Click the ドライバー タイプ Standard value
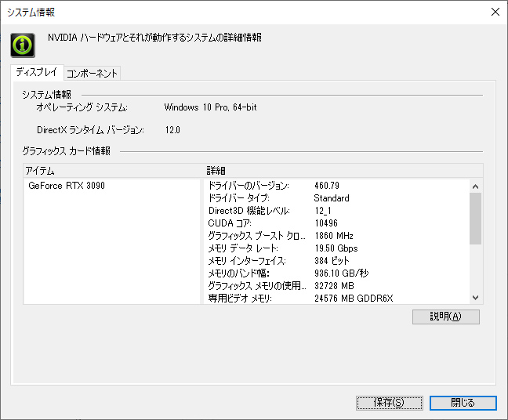This screenshot has height=420, width=508. coord(332,198)
